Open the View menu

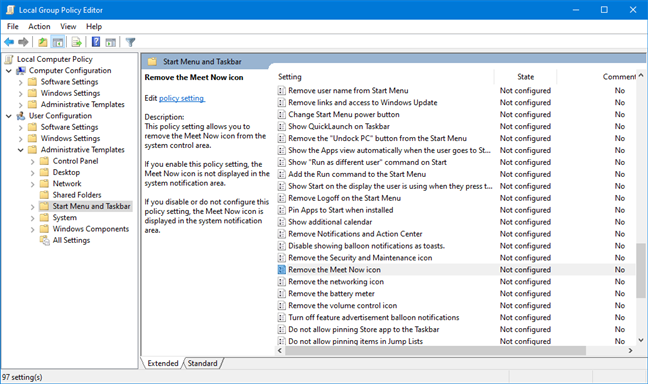pyautogui.click(x=68, y=26)
